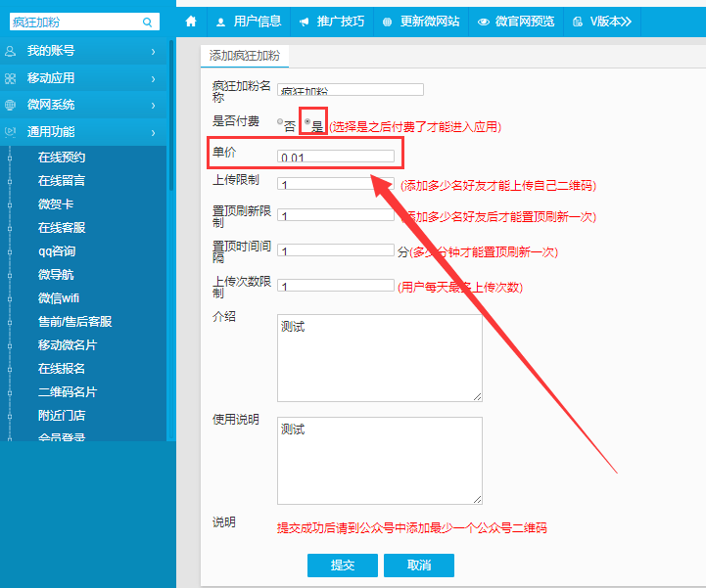Open 附近门店 in the sidebar
This screenshot has width=706, height=588.
pos(62,415)
